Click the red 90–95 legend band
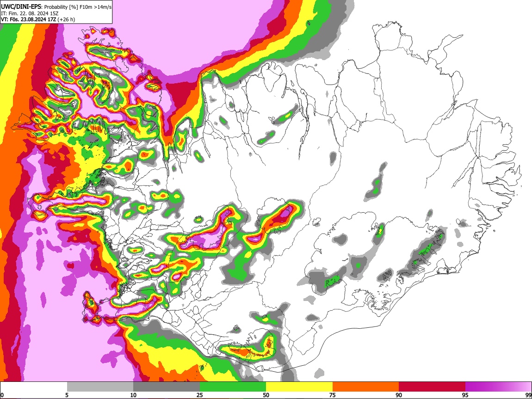This screenshot has height=399, width=532. click(432, 387)
